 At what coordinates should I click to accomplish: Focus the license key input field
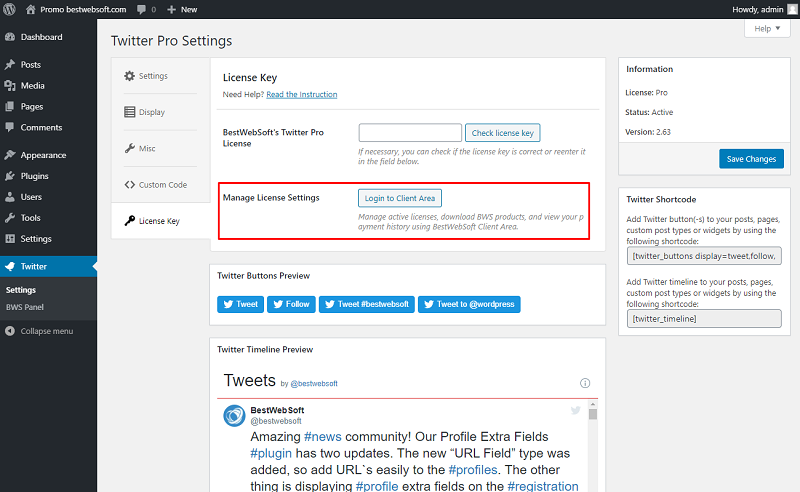click(x=410, y=133)
